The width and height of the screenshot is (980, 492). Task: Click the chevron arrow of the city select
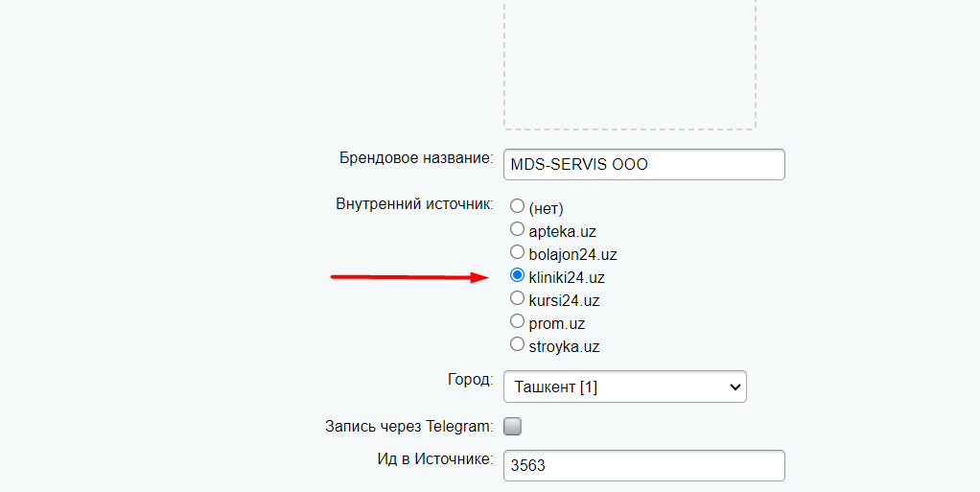[735, 387]
